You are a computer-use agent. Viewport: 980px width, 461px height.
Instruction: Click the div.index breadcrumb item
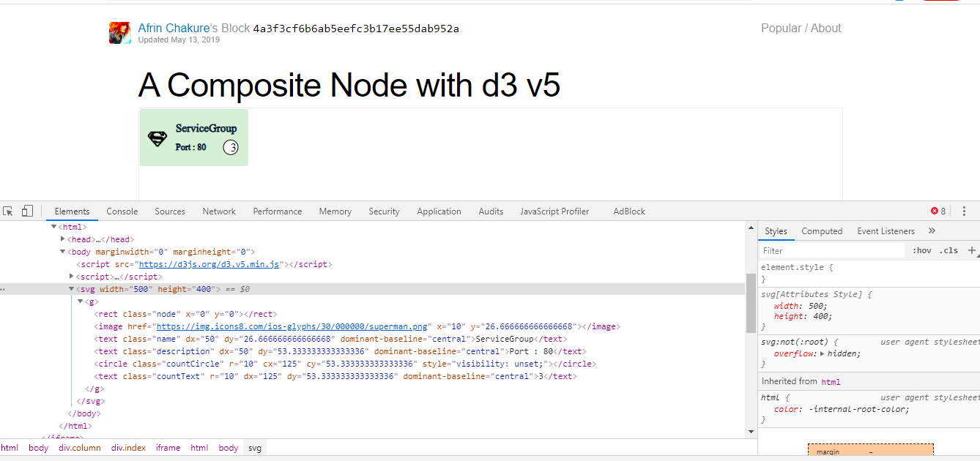pyautogui.click(x=128, y=447)
